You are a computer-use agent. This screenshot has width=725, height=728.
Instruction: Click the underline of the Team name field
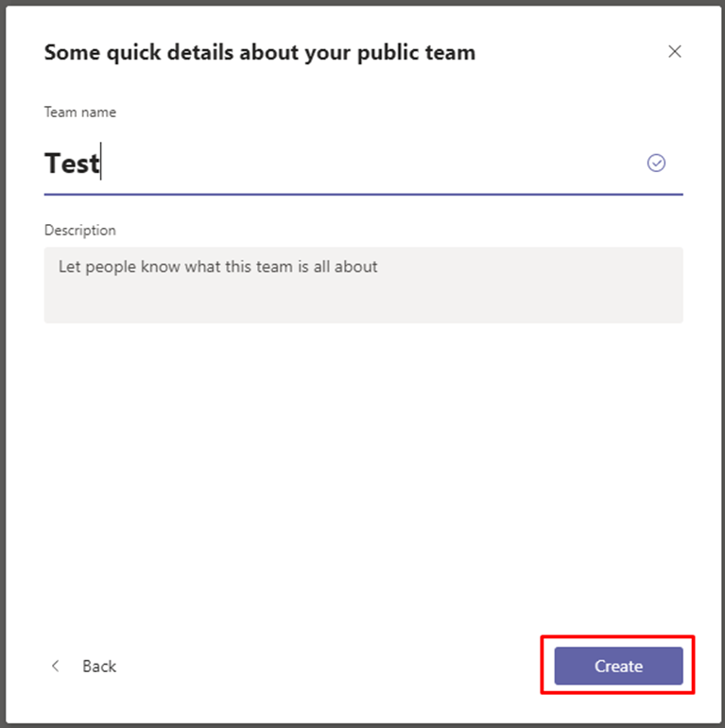coord(363,195)
